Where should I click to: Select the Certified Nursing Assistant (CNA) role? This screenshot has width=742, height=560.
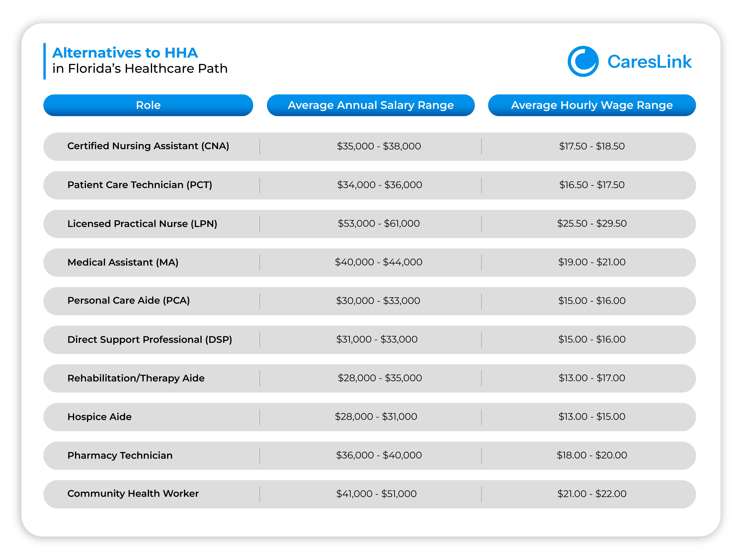pyautogui.click(x=148, y=146)
